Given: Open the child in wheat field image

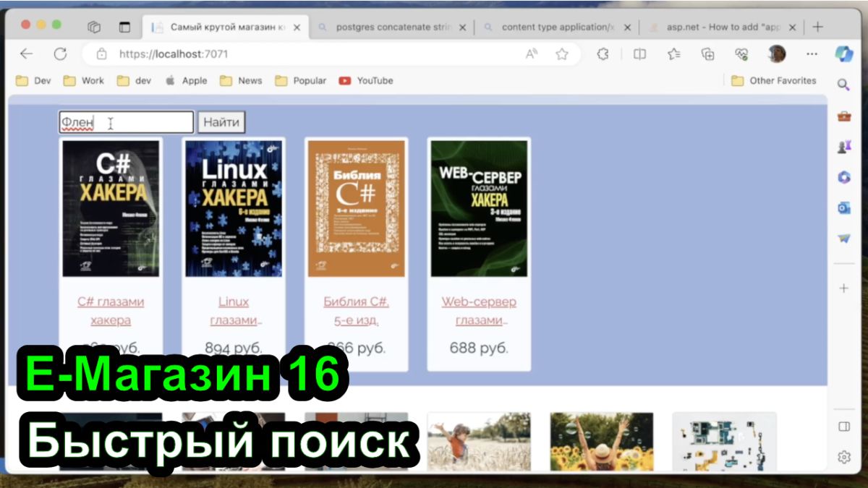Looking at the screenshot, I should pyautogui.click(x=480, y=441).
